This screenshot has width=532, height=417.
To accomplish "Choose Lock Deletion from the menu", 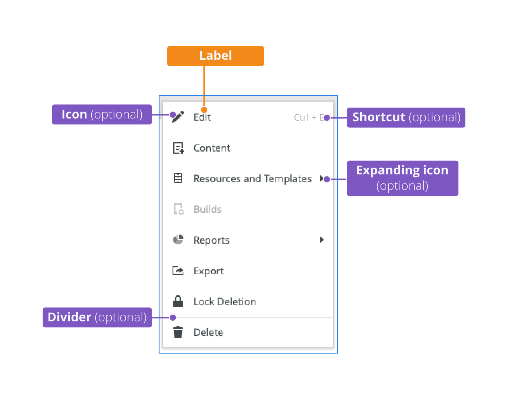I will point(248,301).
